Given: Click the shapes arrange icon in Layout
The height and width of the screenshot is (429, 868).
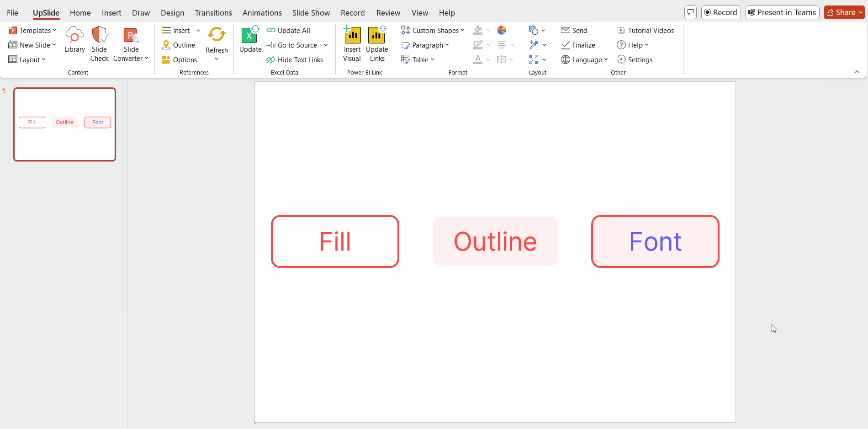Looking at the screenshot, I should click(x=534, y=30).
